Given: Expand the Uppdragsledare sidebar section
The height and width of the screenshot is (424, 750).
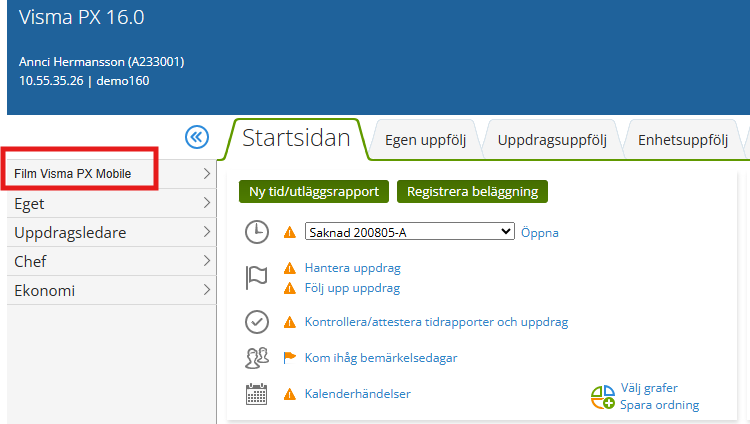Looking at the screenshot, I should (x=109, y=232).
